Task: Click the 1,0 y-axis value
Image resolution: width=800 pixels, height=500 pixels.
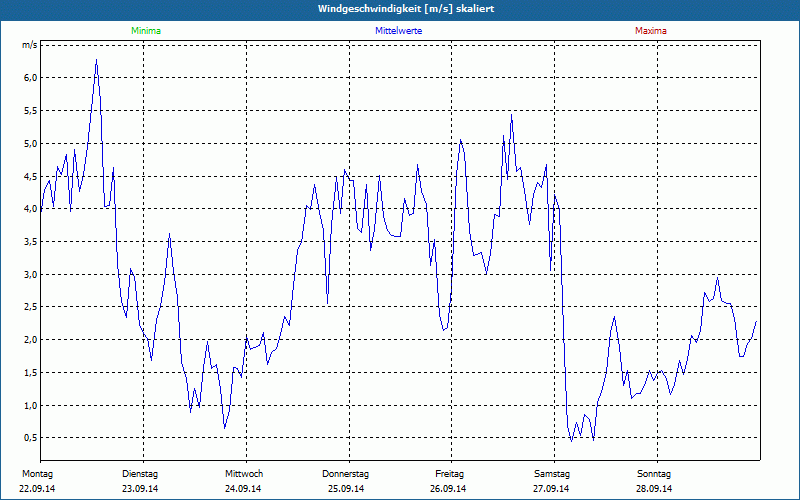Action: 31,406
